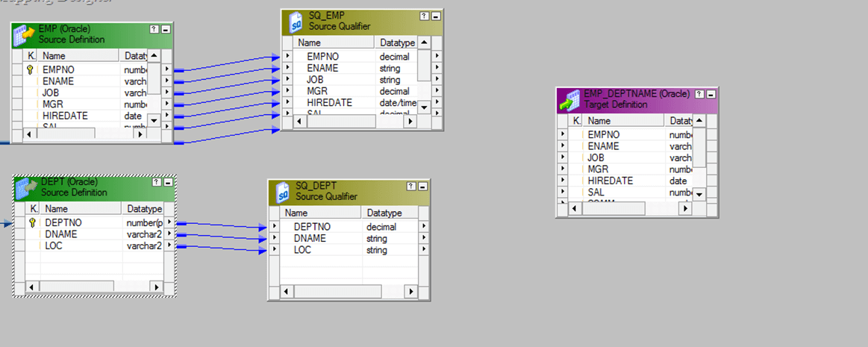The image size is (868, 347).
Task: Click the EMP_DEPTNAME Target Definition icon
Action: pos(569,99)
